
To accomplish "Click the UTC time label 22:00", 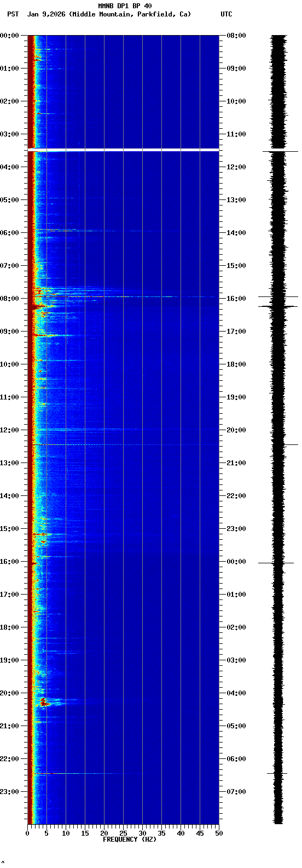I will click(x=236, y=496).
